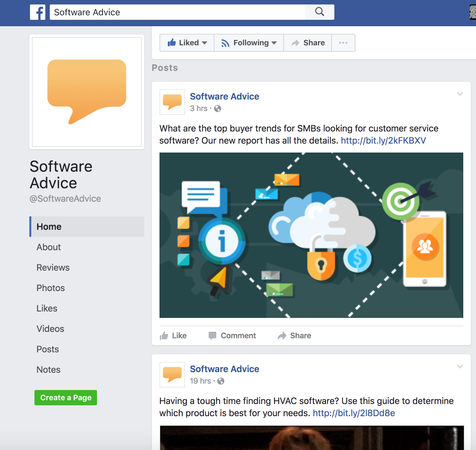The width and height of the screenshot is (476, 450).
Task: Click the avatar icon of the HVAC post
Action: 172,375
